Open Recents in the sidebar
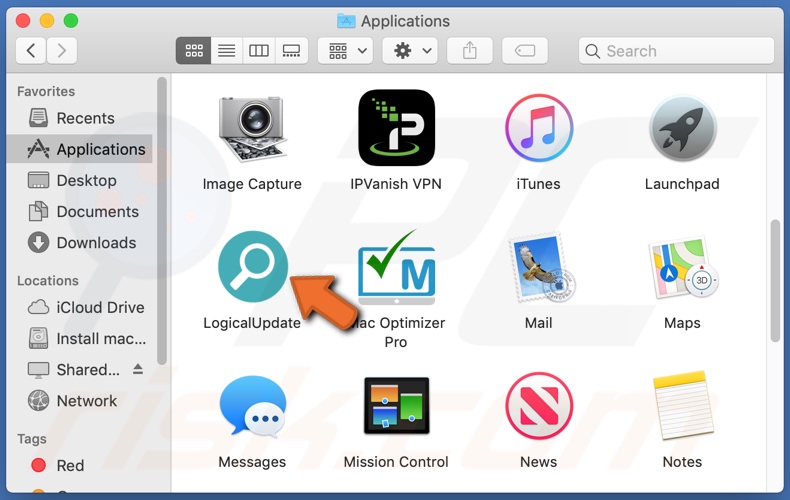The image size is (790, 500). tap(80, 118)
